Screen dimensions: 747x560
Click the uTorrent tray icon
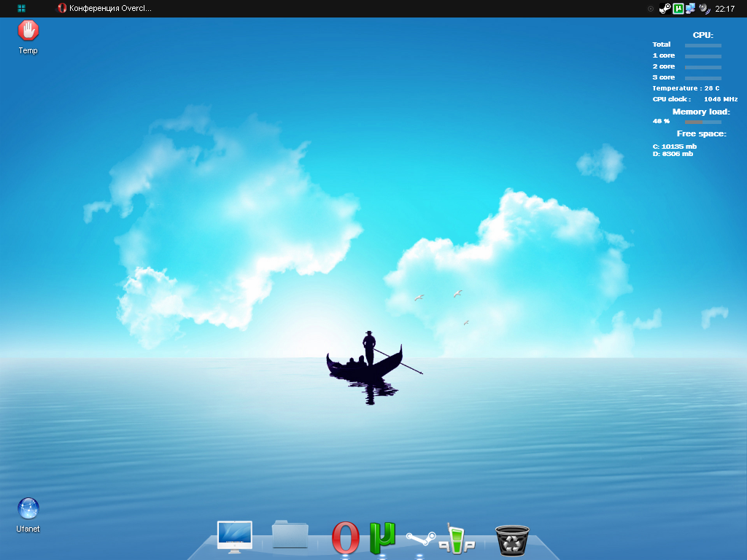(678, 9)
